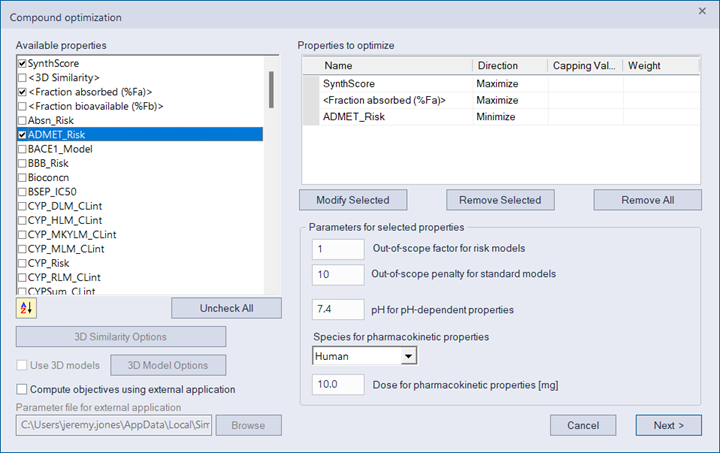This screenshot has width=720, height=453.
Task: Select the SynthScore row in Properties to optimize
Action: click(x=501, y=84)
